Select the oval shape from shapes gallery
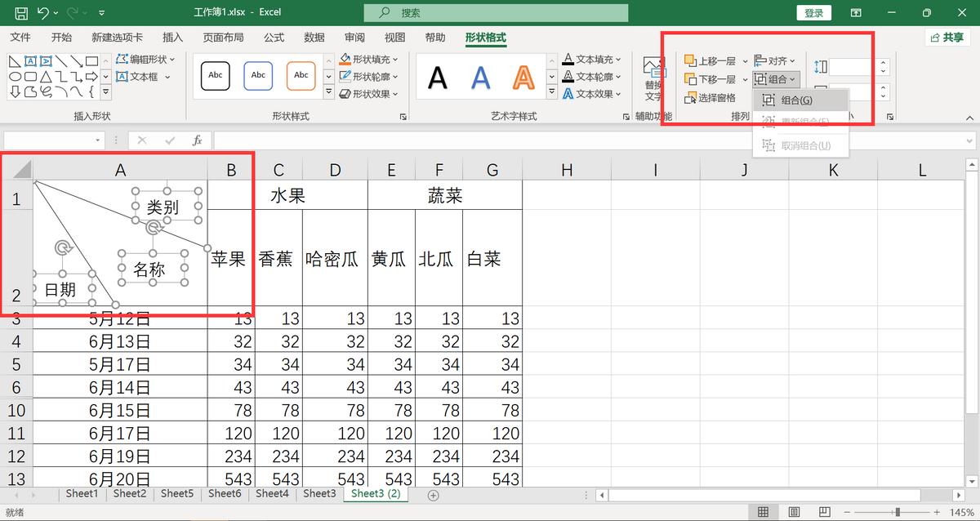The image size is (980, 521). click(16, 76)
